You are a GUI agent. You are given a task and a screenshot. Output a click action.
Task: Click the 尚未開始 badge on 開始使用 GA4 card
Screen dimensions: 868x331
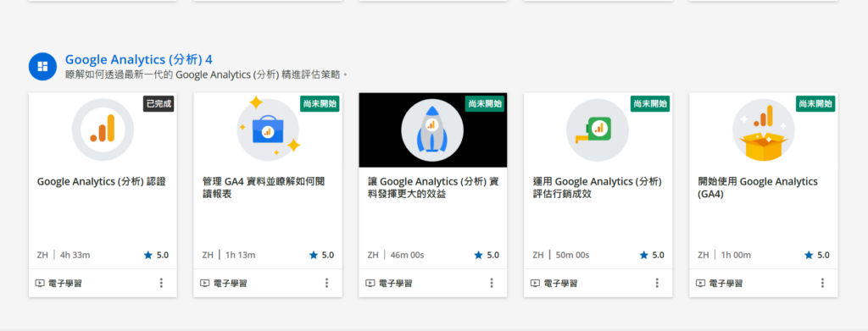[815, 103]
